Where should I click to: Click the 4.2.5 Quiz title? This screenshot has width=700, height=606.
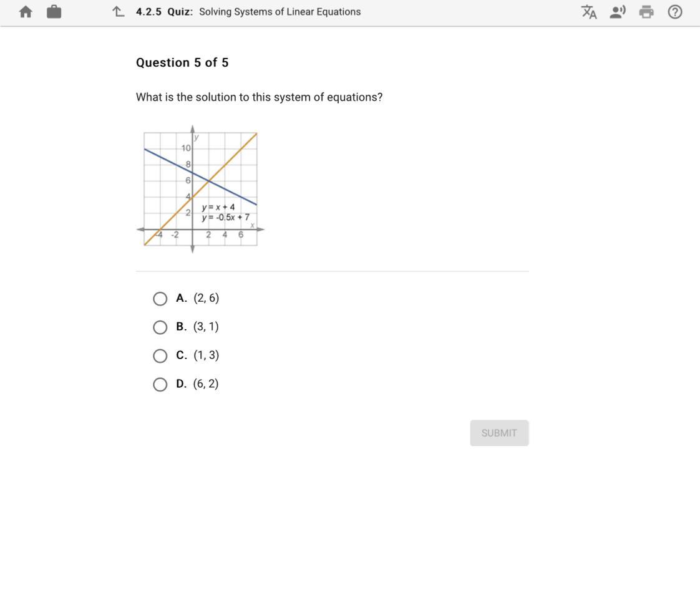coord(248,12)
